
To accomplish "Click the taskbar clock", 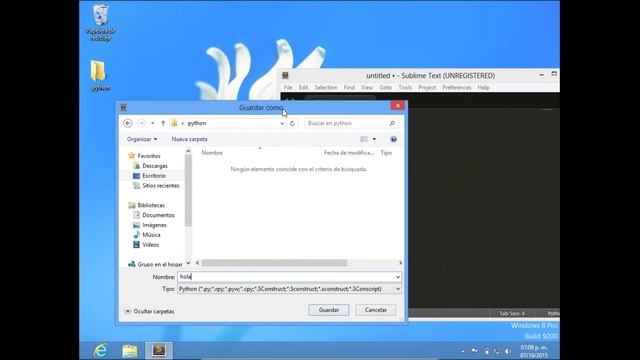I will pyautogui.click(x=534, y=351).
